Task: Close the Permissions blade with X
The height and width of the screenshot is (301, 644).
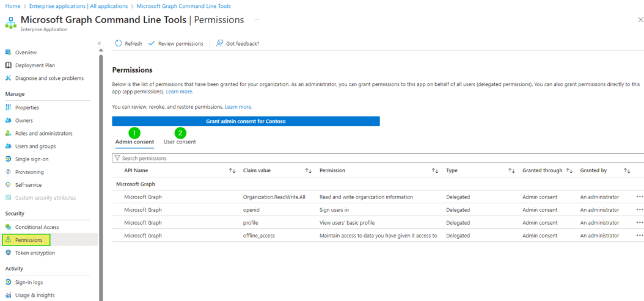Action: (640, 20)
